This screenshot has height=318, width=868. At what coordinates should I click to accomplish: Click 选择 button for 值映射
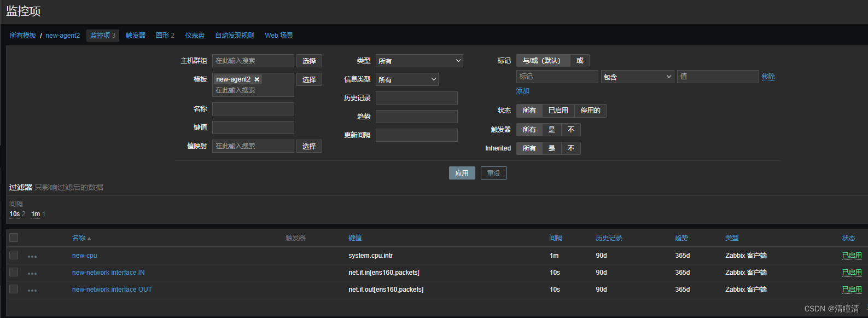[x=309, y=146]
